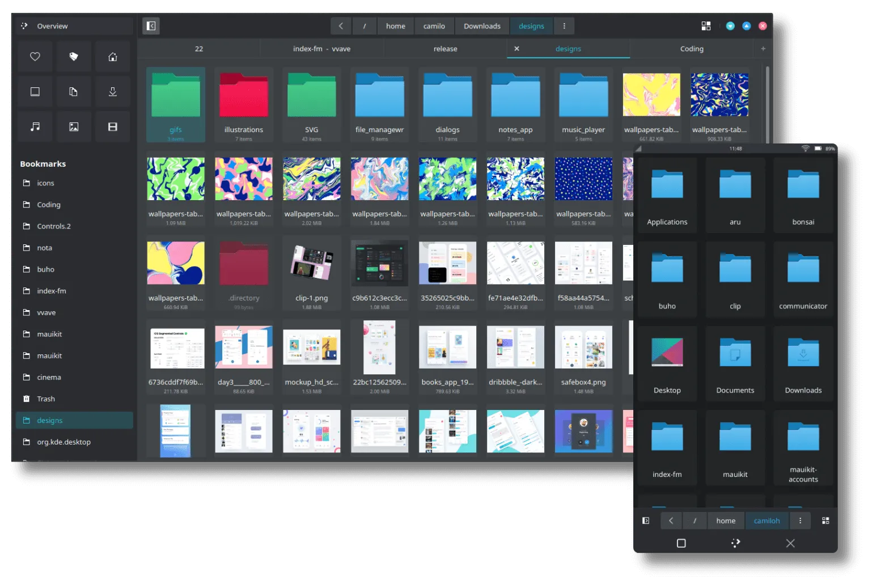Viewport: 889px width, 588px height.
Task: Toggle the sidebar in the main window
Action: 151,26
